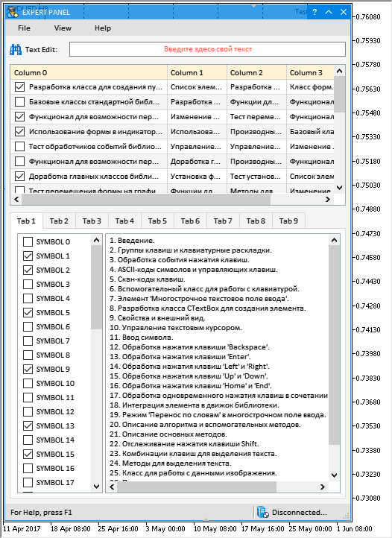Uncheck the 'Доработка главных классов' row checkbox
This screenshot has width=392, height=538.
point(19,177)
